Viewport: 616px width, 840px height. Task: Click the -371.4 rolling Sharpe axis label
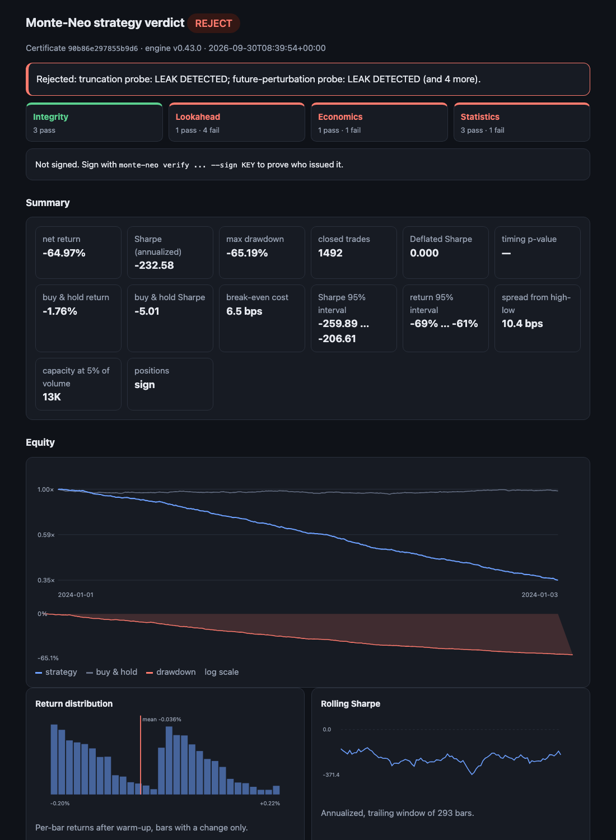pyautogui.click(x=331, y=775)
